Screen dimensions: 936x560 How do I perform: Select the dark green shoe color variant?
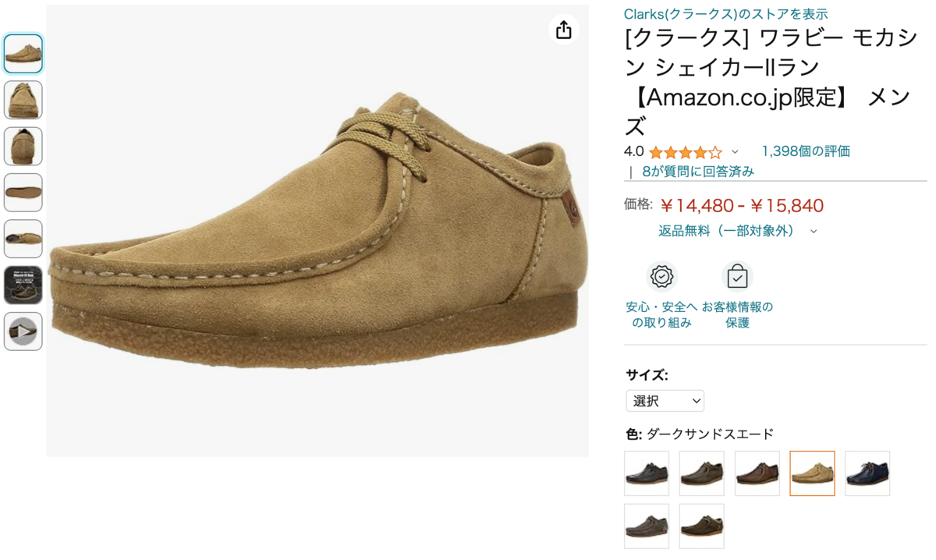[x=701, y=526]
